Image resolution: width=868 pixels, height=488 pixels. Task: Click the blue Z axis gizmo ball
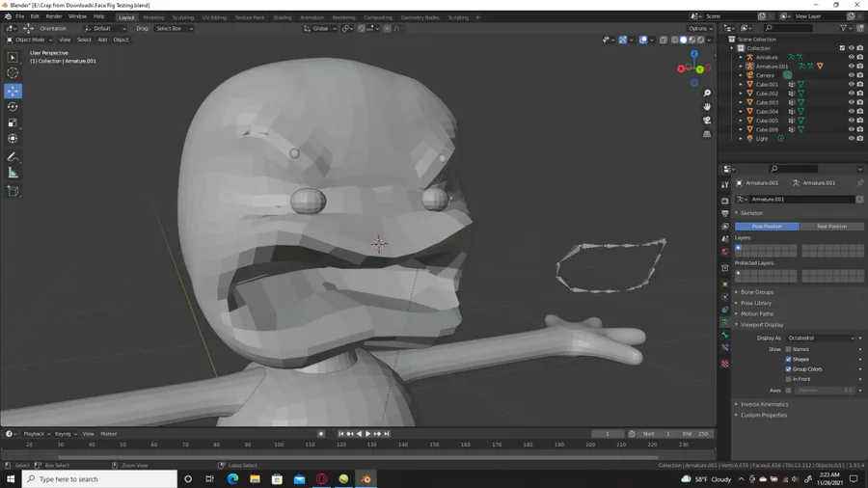tap(694, 54)
